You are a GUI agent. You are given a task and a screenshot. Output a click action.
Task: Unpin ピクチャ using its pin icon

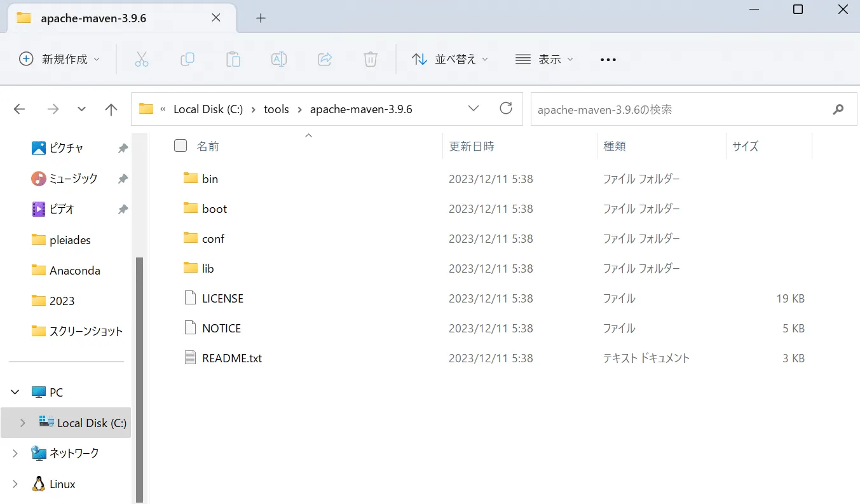pos(123,148)
